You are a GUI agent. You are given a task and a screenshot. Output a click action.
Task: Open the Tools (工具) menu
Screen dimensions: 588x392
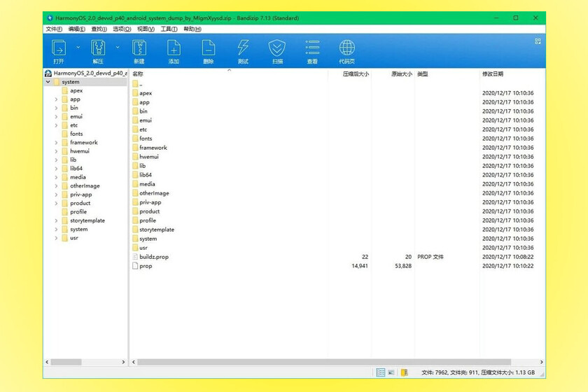pyautogui.click(x=169, y=29)
